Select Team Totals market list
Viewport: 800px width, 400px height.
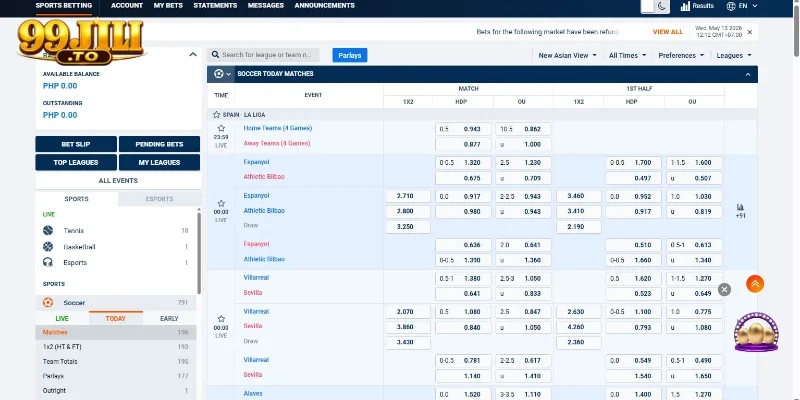(x=116, y=361)
